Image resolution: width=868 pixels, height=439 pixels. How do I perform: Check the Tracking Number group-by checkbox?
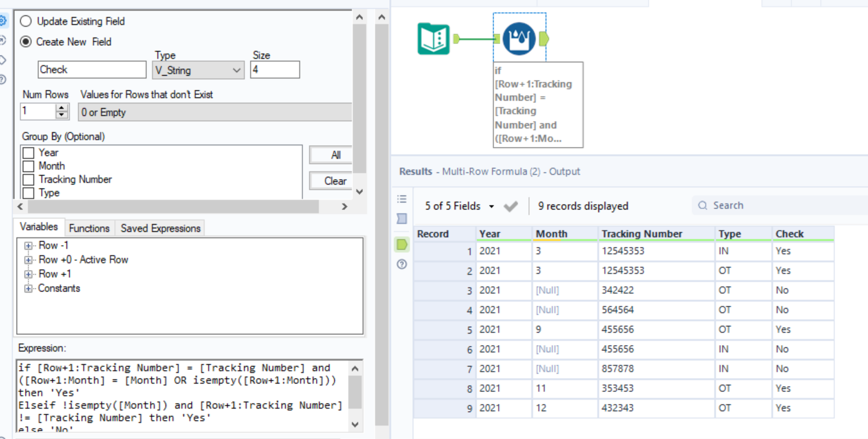28,180
